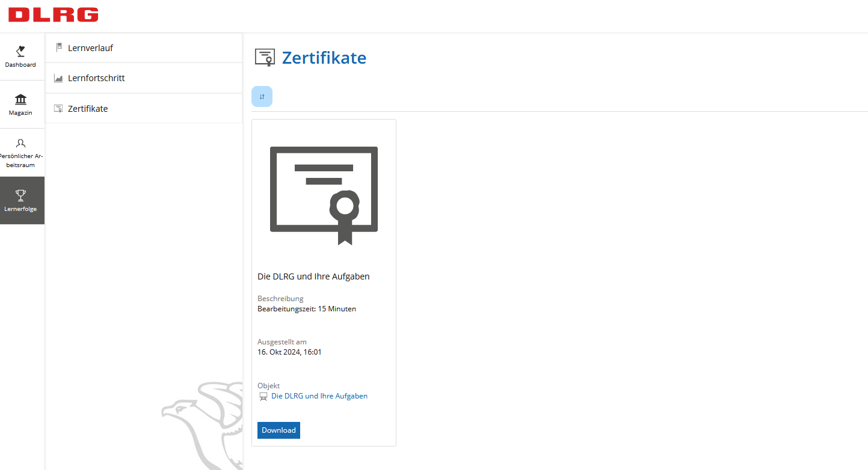Click the Zertifikate page heading text
This screenshot has height=470, width=868.
324,58
